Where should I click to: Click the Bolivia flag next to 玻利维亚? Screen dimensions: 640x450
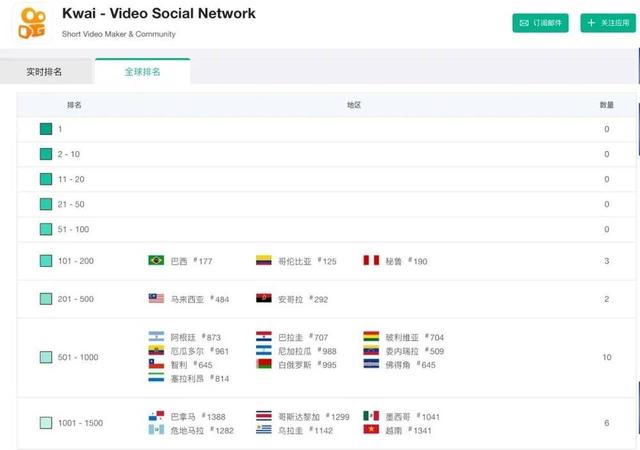pos(371,336)
